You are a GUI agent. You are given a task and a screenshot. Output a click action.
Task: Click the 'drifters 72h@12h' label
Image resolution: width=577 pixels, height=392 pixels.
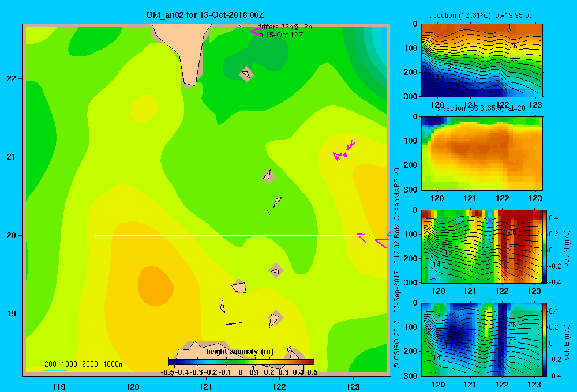click(x=284, y=27)
